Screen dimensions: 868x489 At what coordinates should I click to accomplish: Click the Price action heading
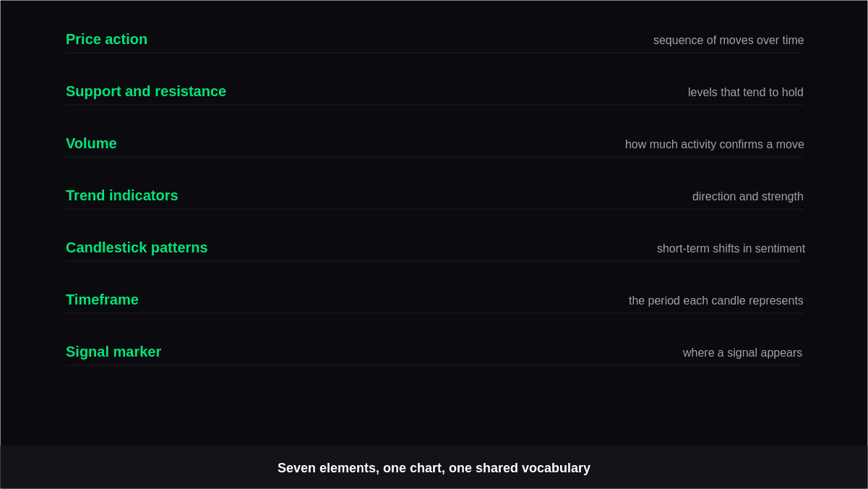[x=106, y=40]
